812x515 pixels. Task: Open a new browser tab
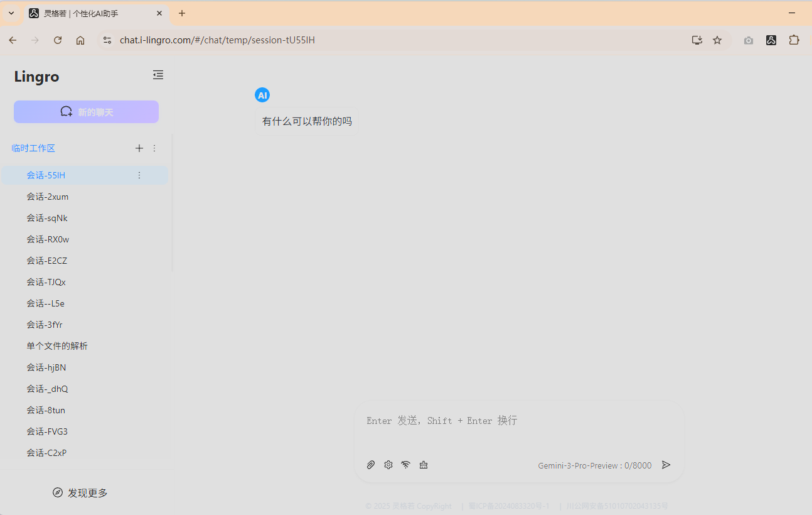pyautogui.click(x=182, y=13)
